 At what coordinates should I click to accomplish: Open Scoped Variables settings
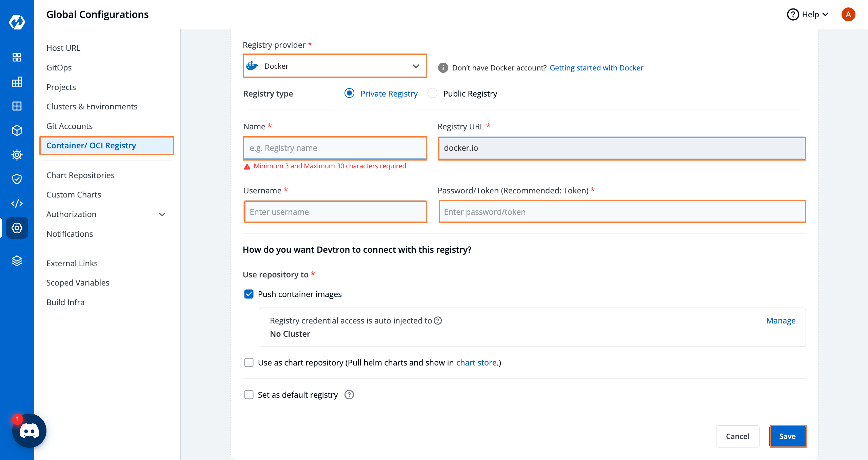click(x=78, y=283)
